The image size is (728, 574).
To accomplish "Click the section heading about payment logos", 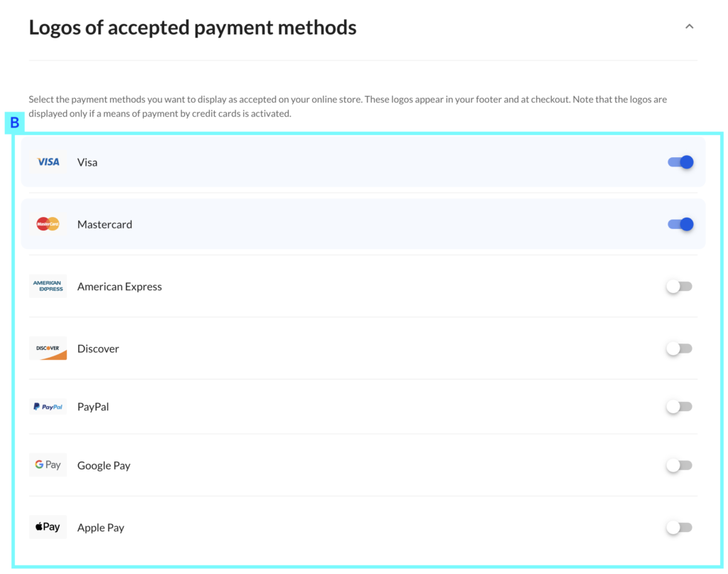I will pos(193,28).
